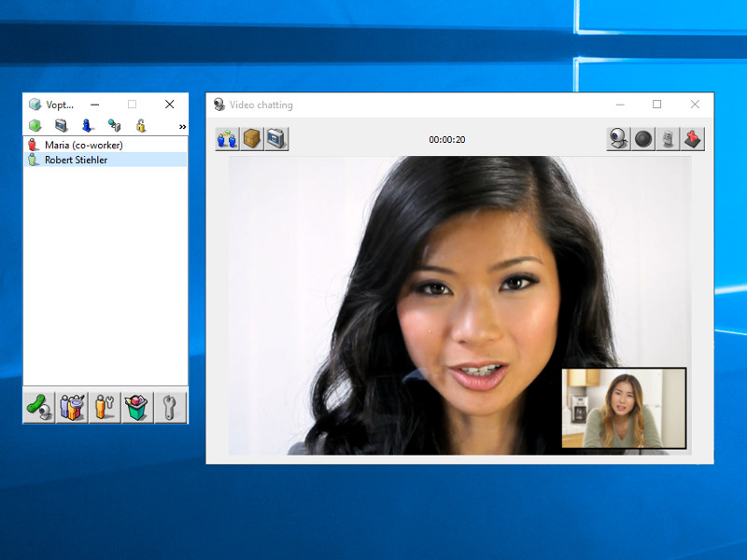The width and height of the screenshot is (747, 560).
Task: Open the blue info icon in contact list toolbar
Action: pos(87,126)
